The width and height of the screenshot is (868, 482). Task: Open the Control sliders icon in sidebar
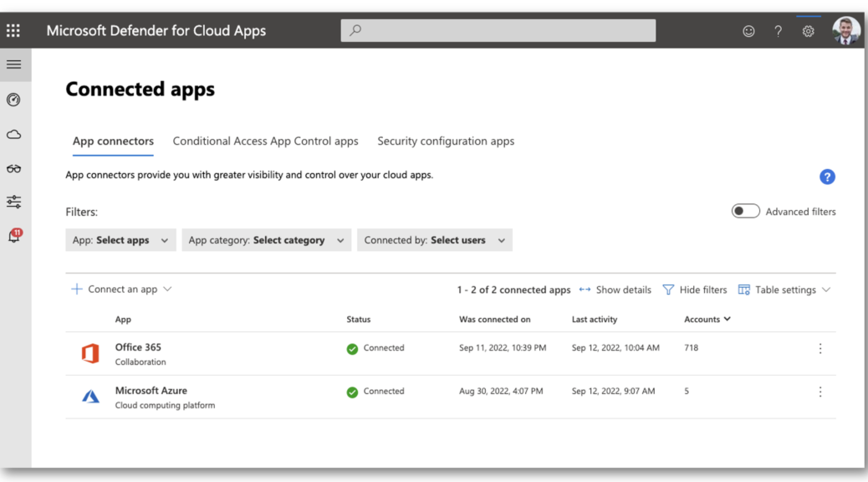[x=14, y=202]
